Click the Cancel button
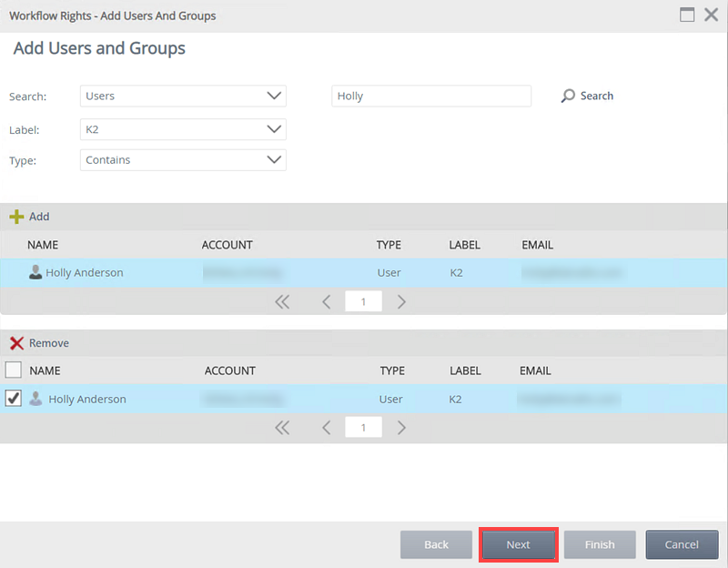This screenshot has width=728, height=568. [x=682, y=544]
